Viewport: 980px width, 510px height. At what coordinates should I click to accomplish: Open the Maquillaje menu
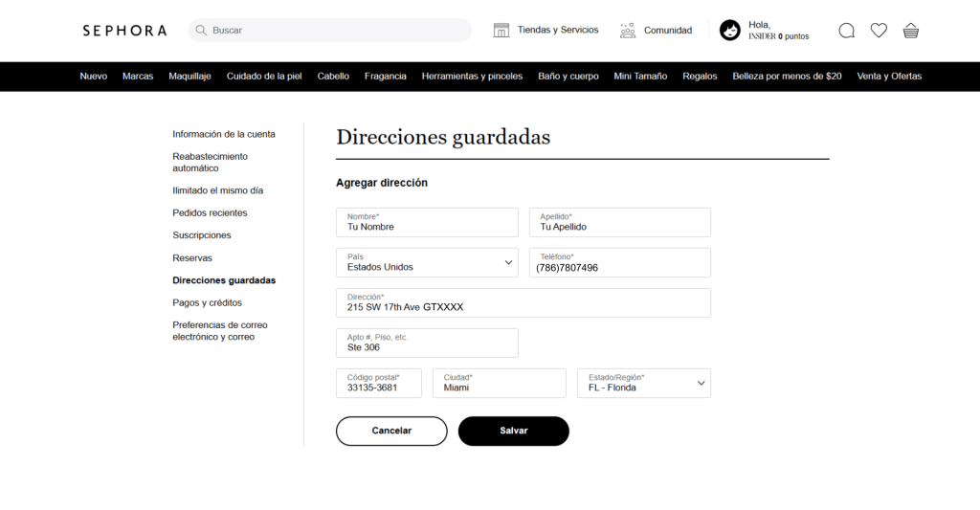[x=189, y=77]
